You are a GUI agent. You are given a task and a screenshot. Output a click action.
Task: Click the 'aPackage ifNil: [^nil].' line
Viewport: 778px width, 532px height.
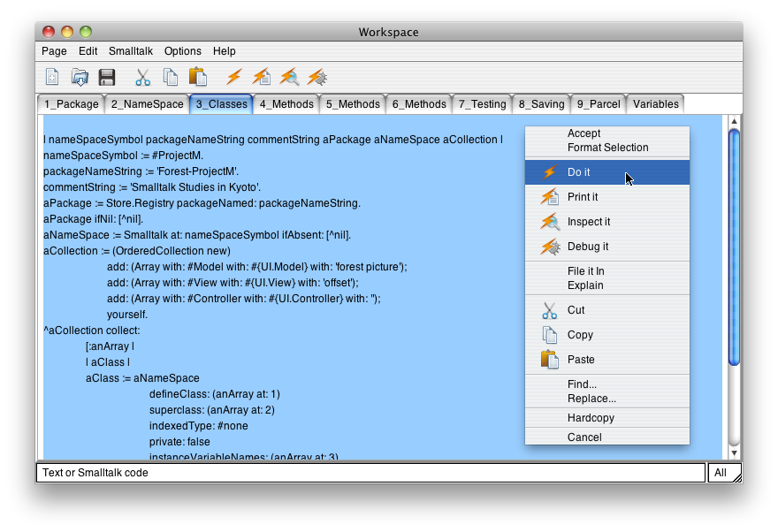[94, 219]
